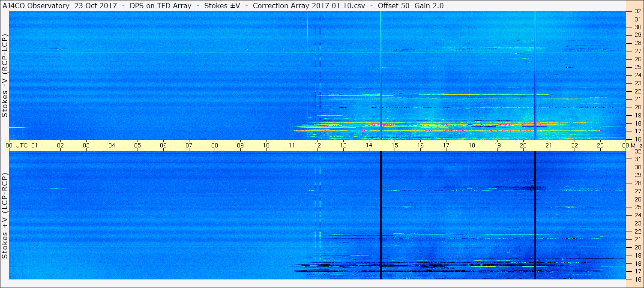Viewport: 644px width, 288px height.
Task: Click the 27 MHz tick in lower panel
Action: click(637, 191)
